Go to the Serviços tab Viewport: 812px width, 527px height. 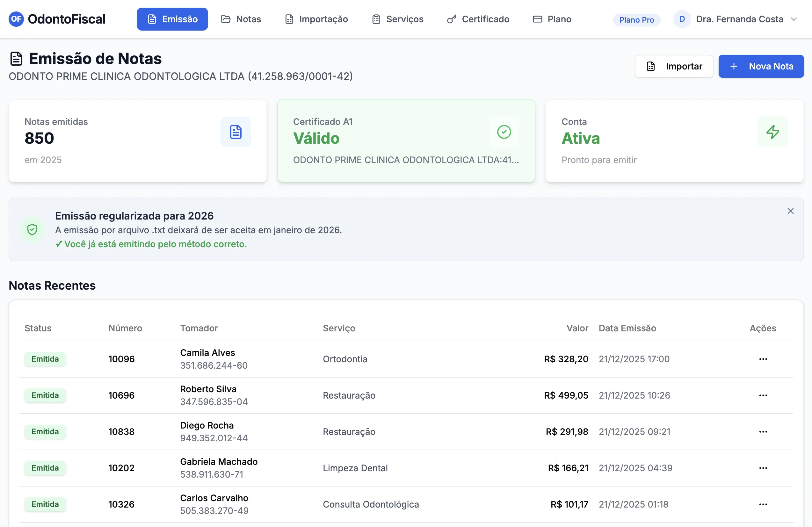[x=397, y=19]
